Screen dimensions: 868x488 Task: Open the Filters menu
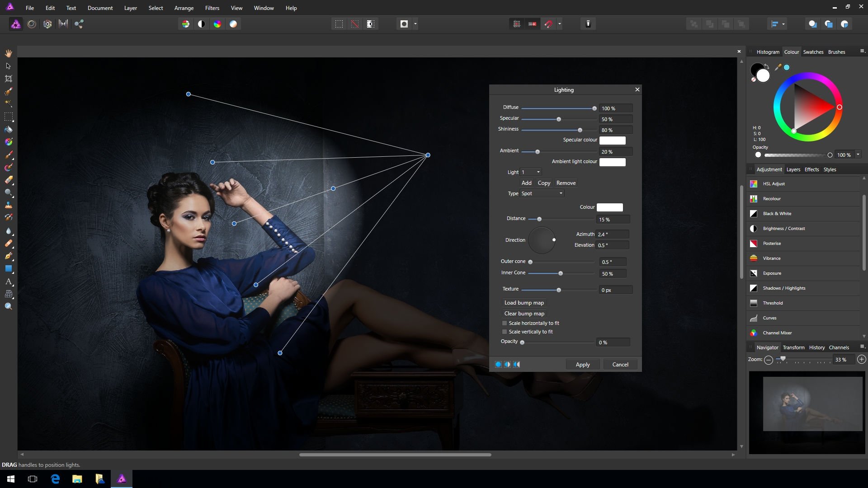[211, 8]
